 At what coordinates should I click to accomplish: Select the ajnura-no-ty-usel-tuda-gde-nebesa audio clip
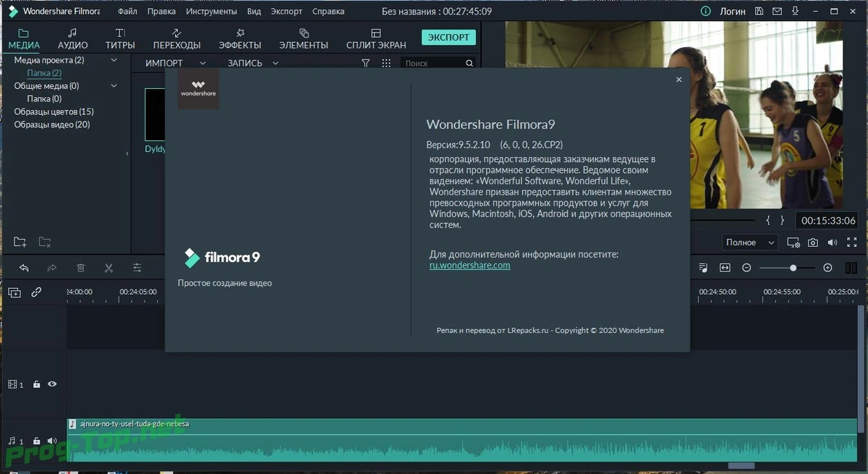[x=463, y=440]
